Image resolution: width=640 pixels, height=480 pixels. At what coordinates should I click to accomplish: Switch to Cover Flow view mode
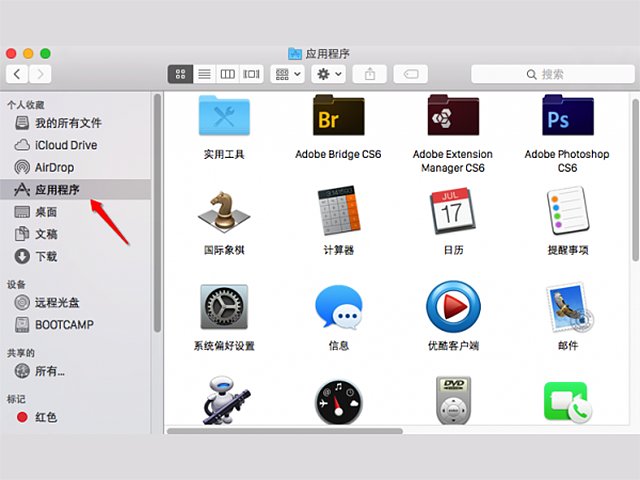tap(251, 74)
